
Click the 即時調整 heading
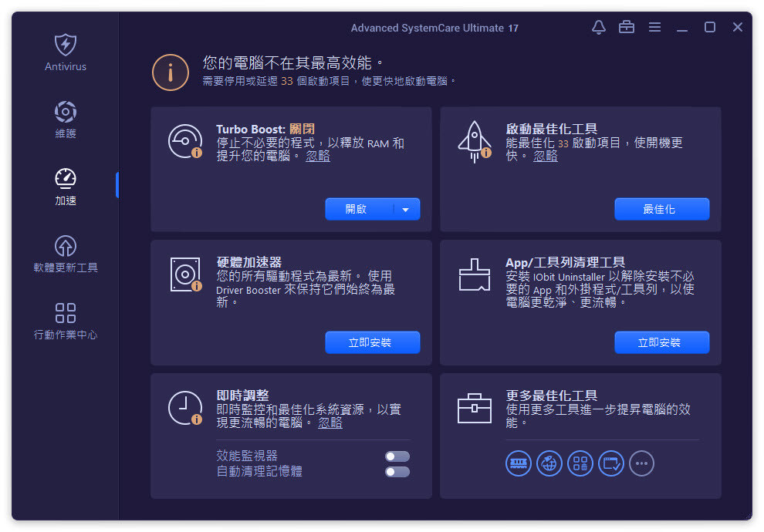[x=242, y=396]
